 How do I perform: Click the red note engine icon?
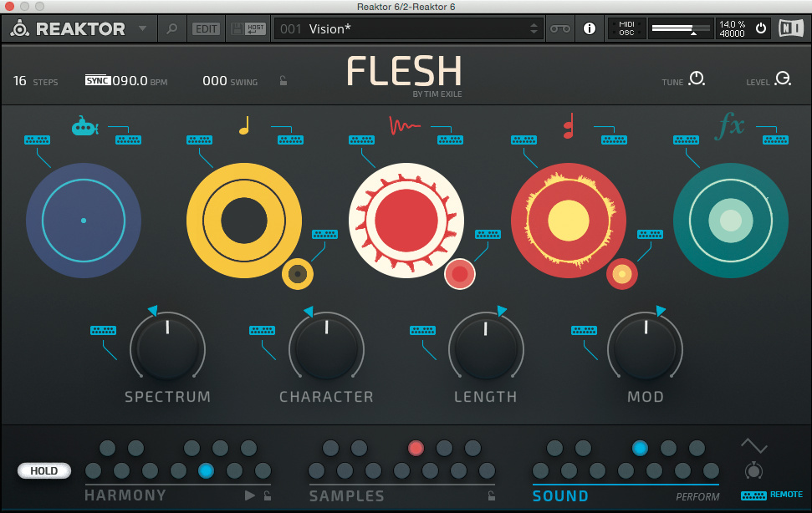point(568,127)
